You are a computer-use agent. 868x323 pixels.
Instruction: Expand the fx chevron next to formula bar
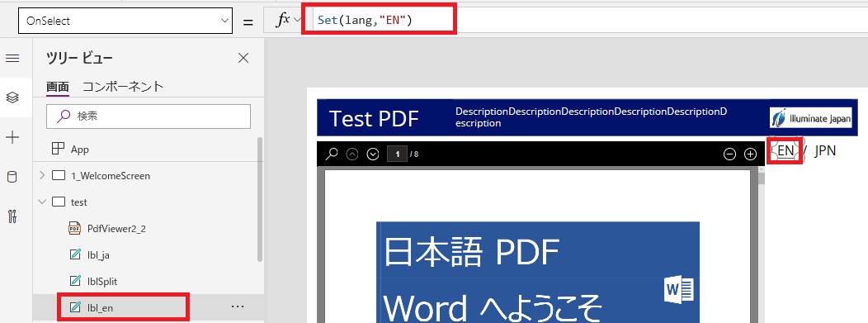[x=297, y=21]
